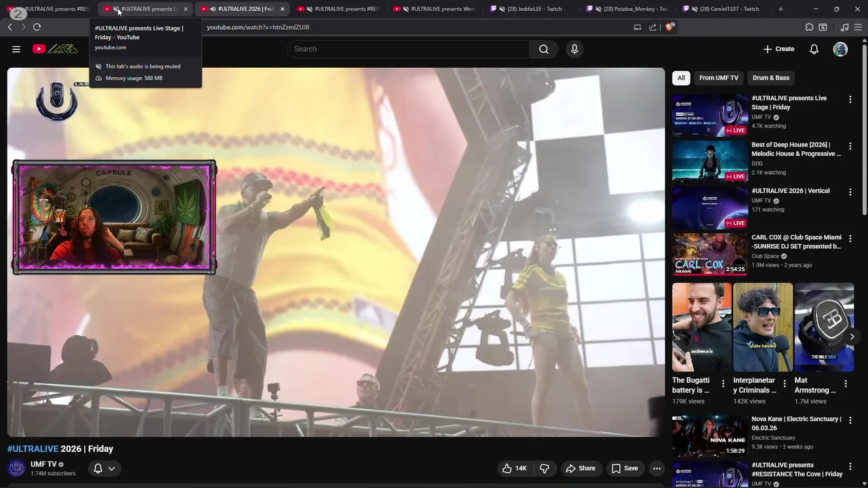This screenshot has width=868, height=488.
Task: Click the Create button
Action: point(778,49)
